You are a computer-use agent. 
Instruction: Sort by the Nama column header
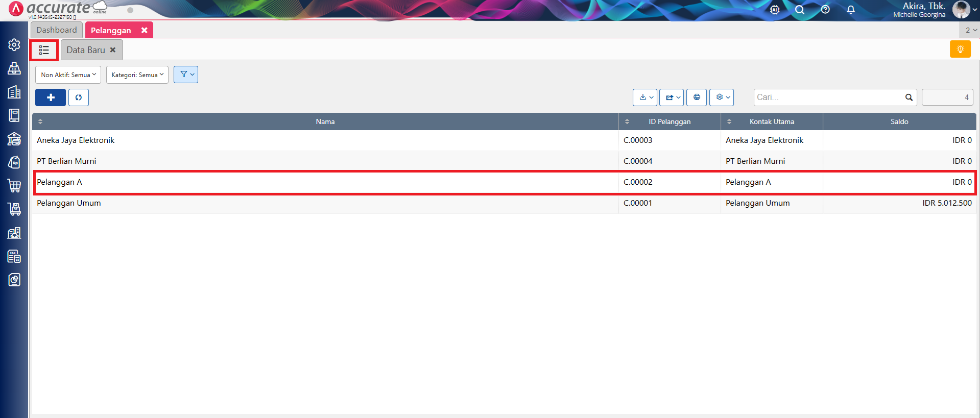click(325, 121)
